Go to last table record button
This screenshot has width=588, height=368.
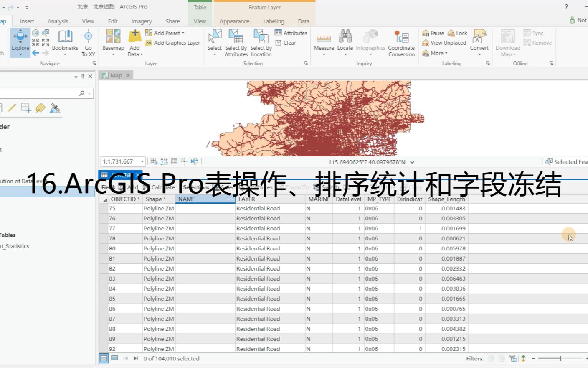[136, 358]
